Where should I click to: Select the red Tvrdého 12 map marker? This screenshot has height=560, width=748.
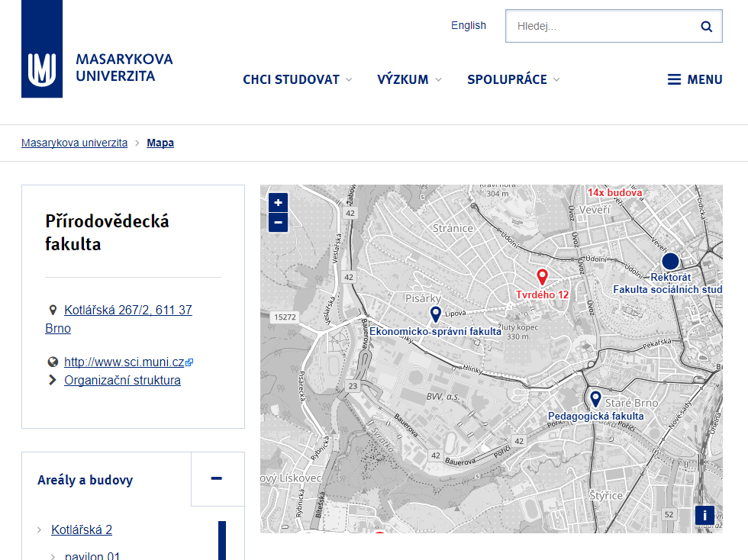[x=542, y=277]
